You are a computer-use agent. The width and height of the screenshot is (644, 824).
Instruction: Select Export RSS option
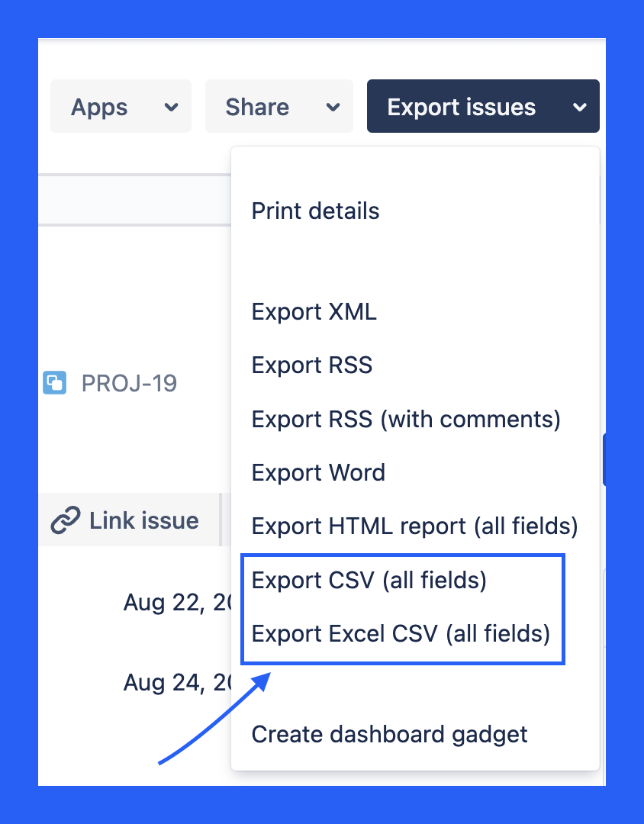[x=311, y=365]
